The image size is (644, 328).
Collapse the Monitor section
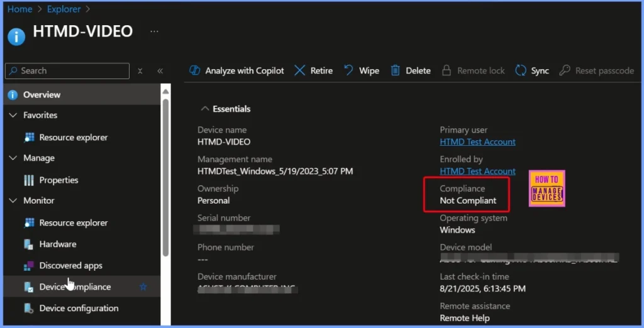click(13, 200)
